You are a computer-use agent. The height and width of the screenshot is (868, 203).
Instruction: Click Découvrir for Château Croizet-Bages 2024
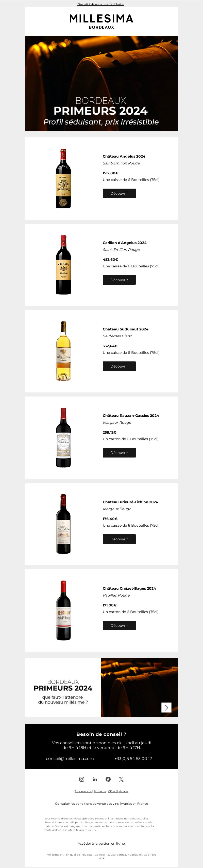click(119, 625)
